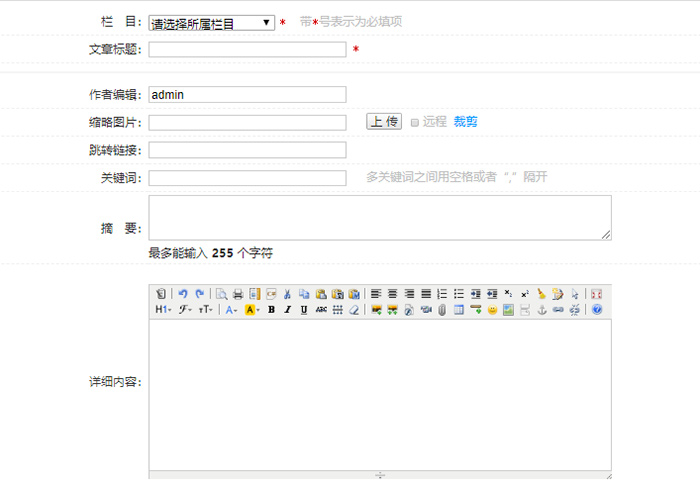The image size is (700, 485).
Task: Open the 请选择所属栏目 category dropdown
Action: click(211, 22)
